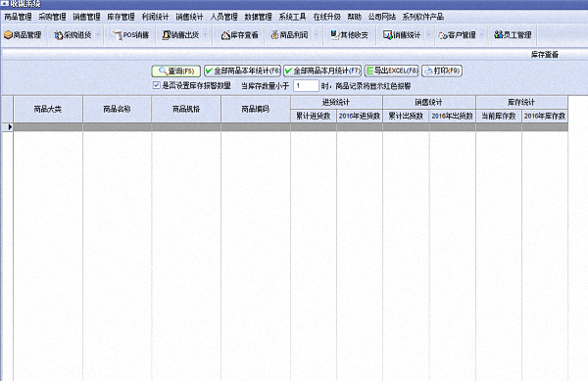Screen dimensions: 588x381
Task: Click the 2016年进货数 column header
Action: pyautogui.click(x=360, y=117)
